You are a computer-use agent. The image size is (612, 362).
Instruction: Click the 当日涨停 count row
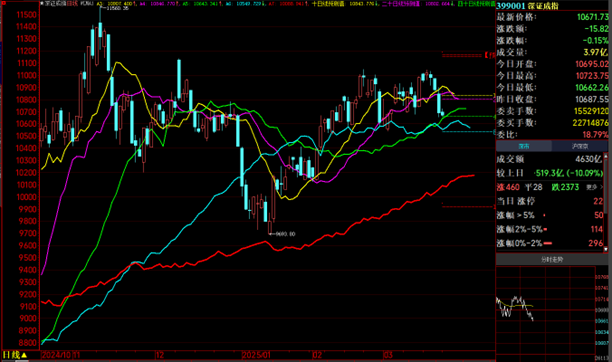[x=550, y=201]
